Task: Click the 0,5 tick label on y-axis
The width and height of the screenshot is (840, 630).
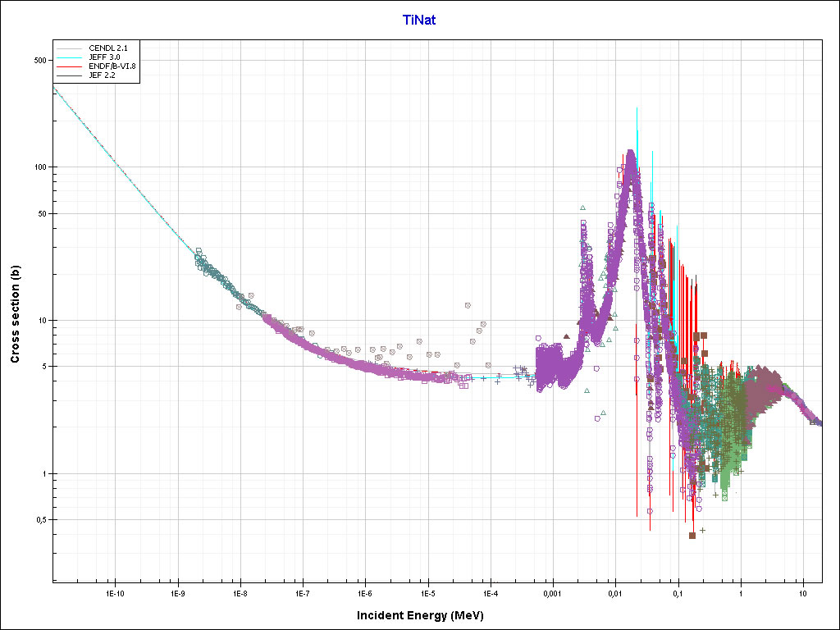Action: (39, 520)
